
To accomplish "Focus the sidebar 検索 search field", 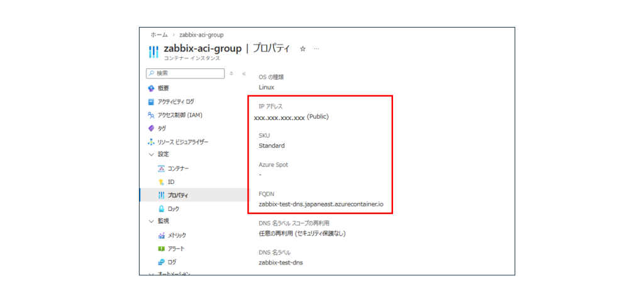I will (x=186, y=73).
